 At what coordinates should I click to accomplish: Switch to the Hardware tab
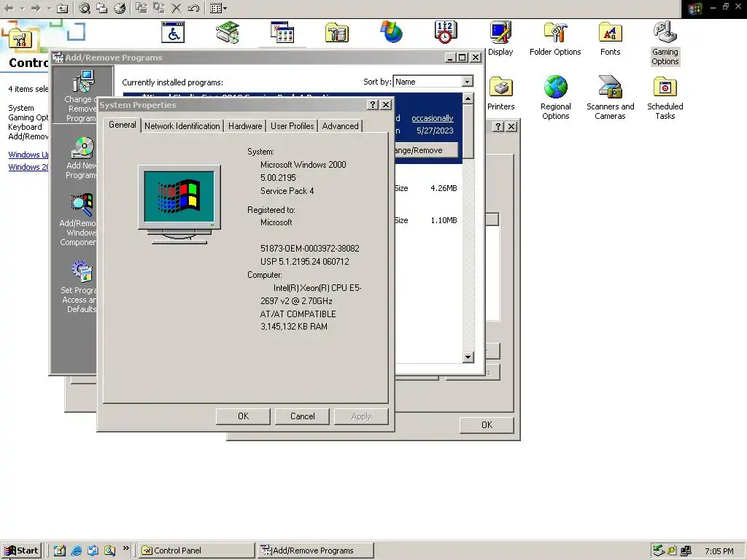pos(245,126)
